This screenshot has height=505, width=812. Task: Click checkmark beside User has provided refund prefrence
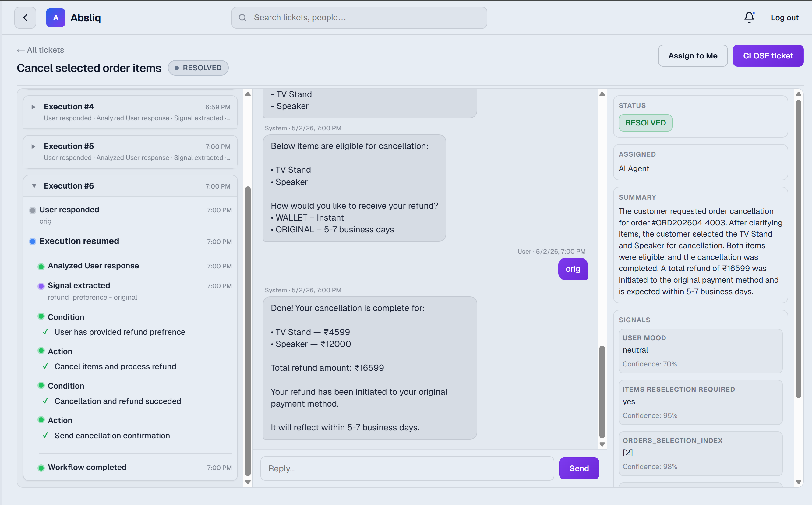tap(45, 332)
